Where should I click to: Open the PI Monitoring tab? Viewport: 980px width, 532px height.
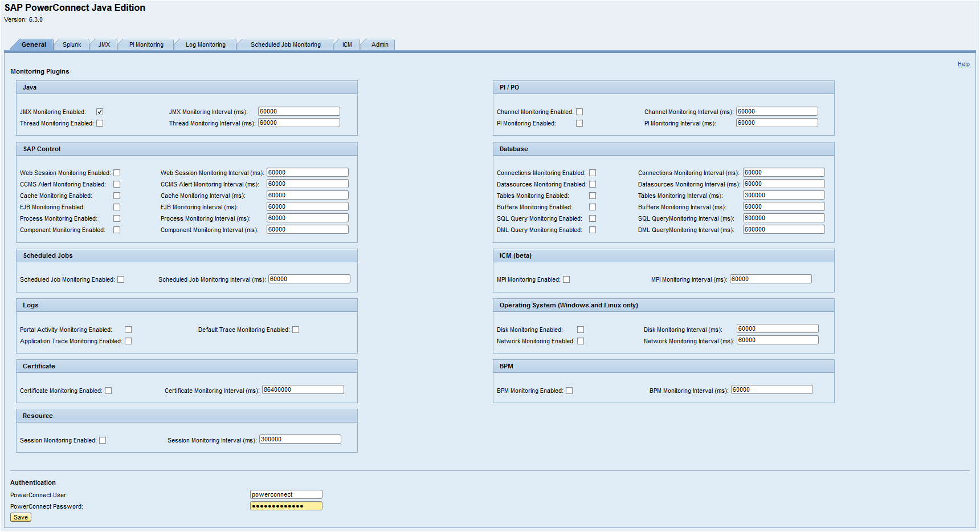click(146, 44)
